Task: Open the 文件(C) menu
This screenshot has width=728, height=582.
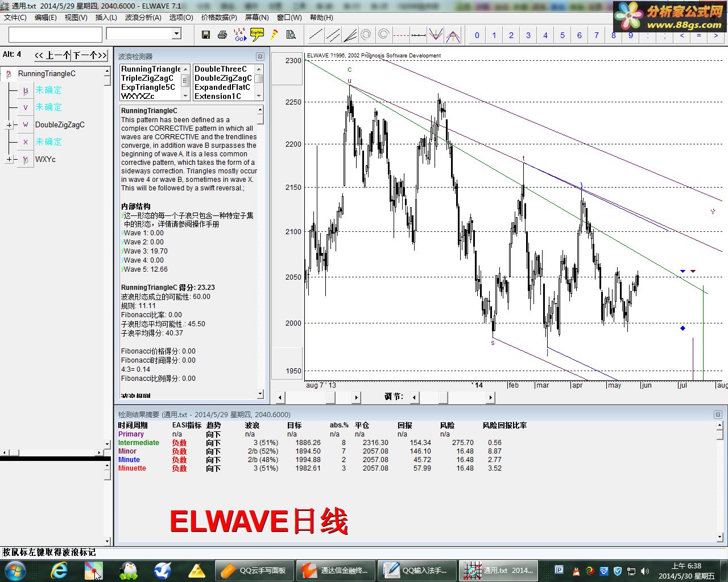Action: pos(15,18)
